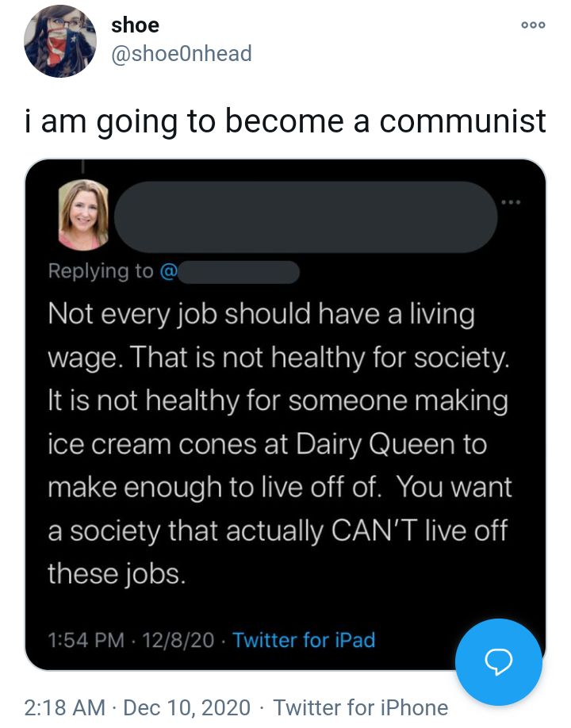Tap the blue floating reply bubble button
The height and width of the screenshot is (728, 571).
point(499,661)
